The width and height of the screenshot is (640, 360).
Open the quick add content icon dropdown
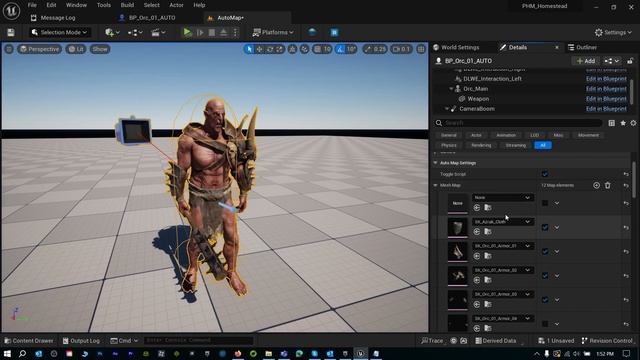(x=112, y=32)
